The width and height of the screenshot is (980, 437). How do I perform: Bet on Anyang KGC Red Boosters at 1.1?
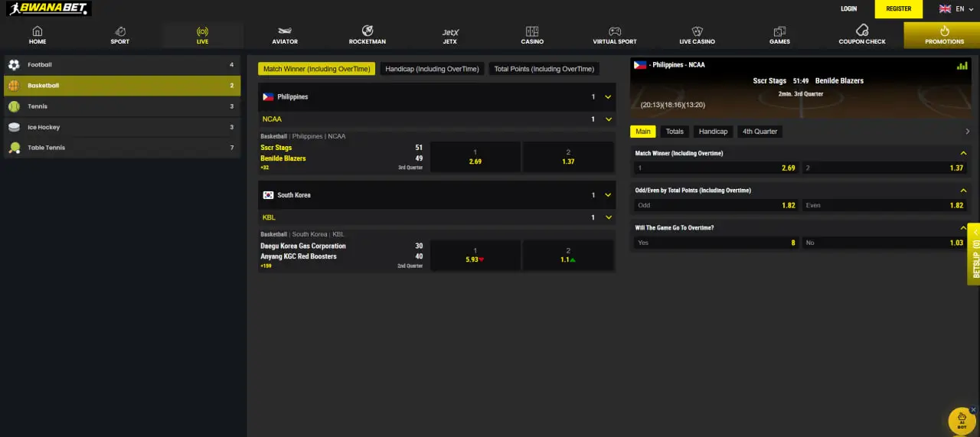568,255
